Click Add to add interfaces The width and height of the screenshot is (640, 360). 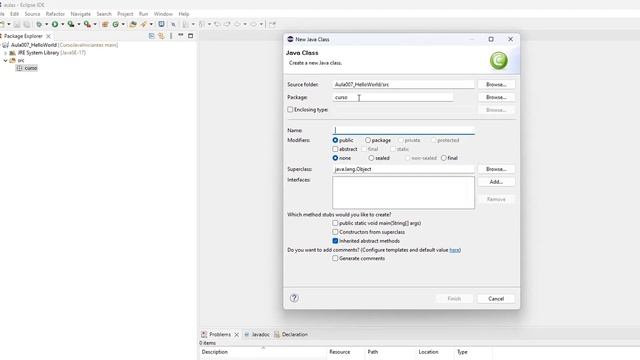coord(496,182)
